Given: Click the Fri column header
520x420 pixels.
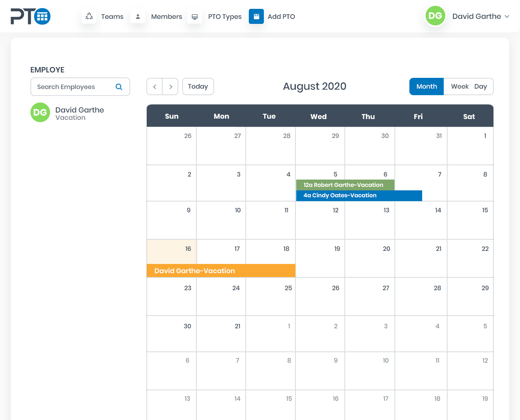Looking at the screenshot, I should coord(418,116).
